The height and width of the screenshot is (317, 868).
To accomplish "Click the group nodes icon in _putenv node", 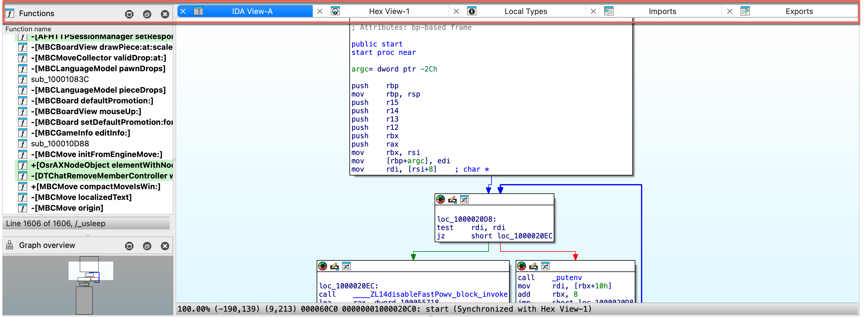I will tap(545, 266).
